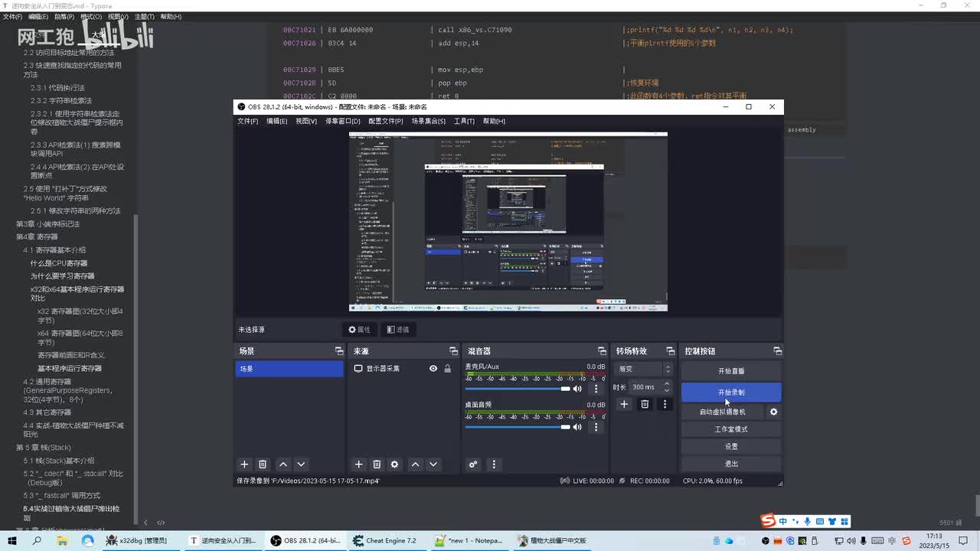The width and height of the screenshot is (980, 551).
Task: Click the transition duration stepper arrows
Action: pos(667,386)
